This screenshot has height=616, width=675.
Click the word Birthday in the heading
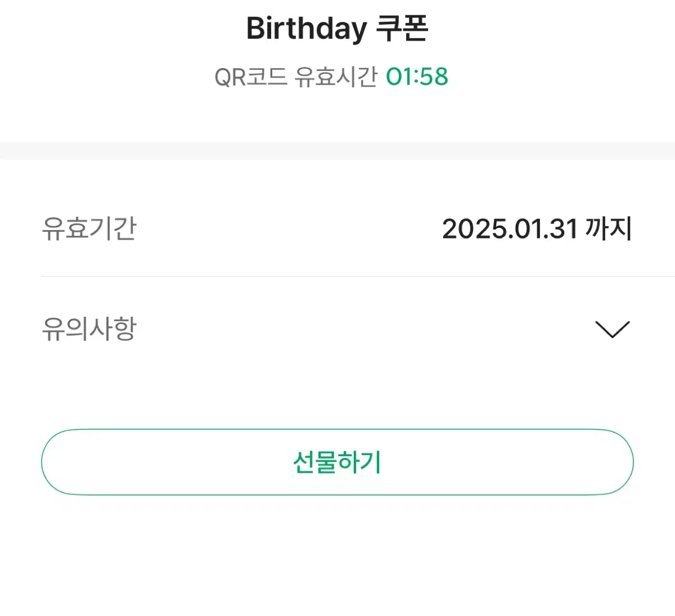coord(307,28)
